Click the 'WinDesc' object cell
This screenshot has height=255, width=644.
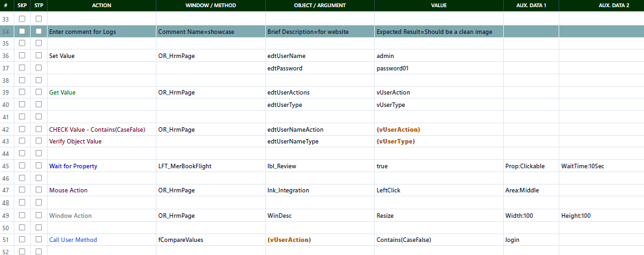320,215
